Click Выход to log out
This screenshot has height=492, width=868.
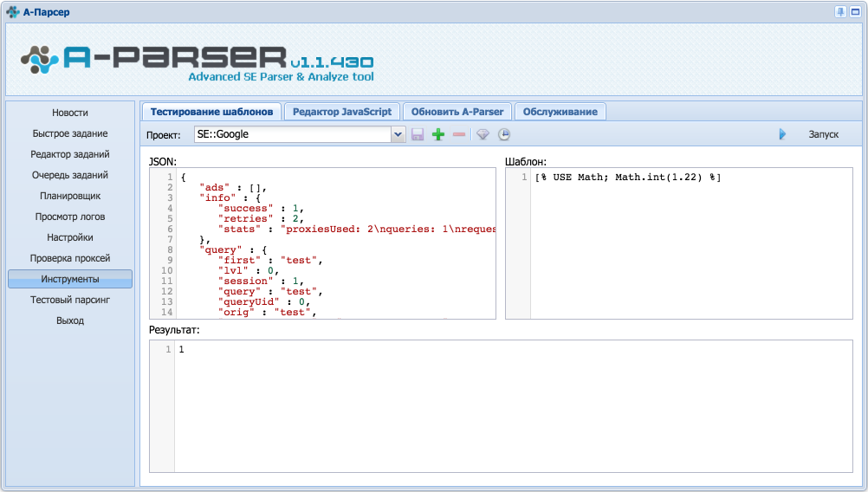tap(70, 320)
